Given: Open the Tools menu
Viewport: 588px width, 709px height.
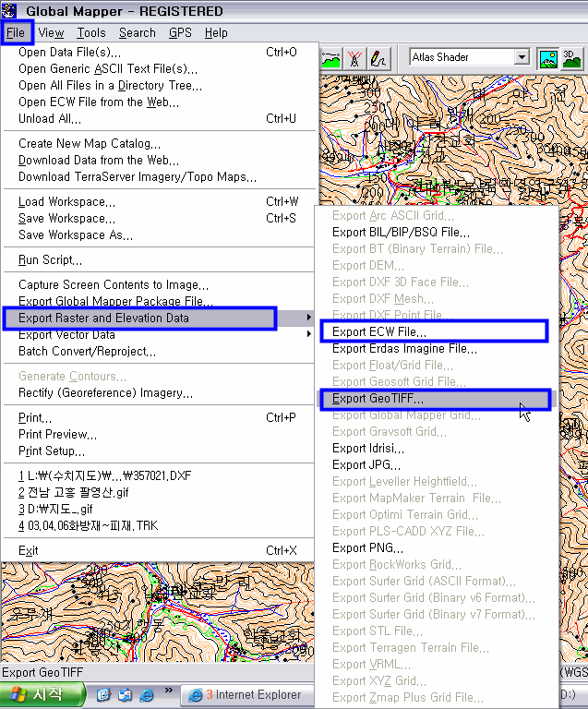Looking at the screenshot, I should (91, 33).
